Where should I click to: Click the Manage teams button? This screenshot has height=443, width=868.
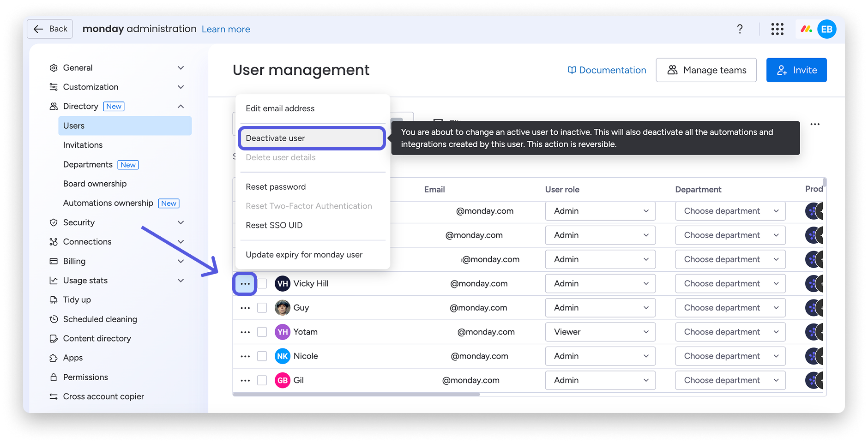click(x=706, y=70)
